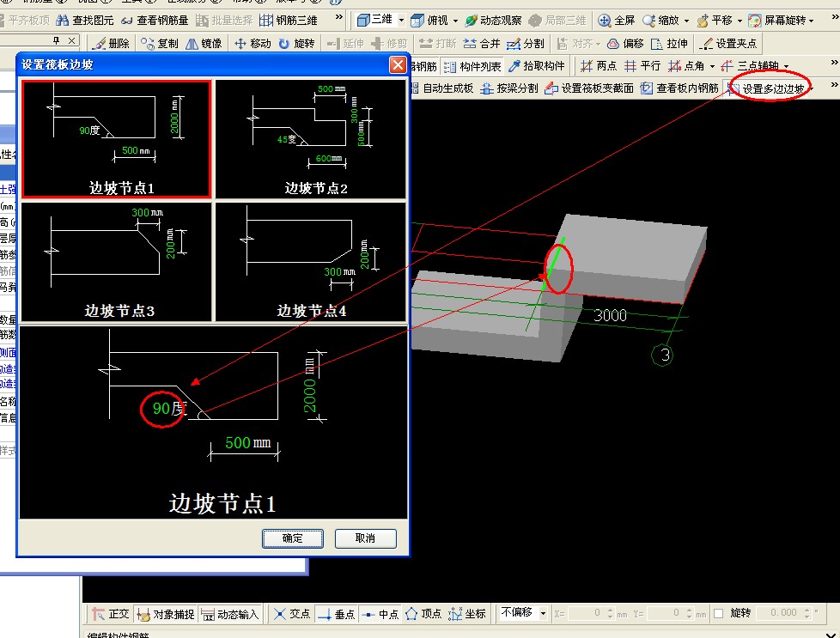Screen dimensions: 840x638
Task: Select the 平移 pan tool
Action: point(714,21)
